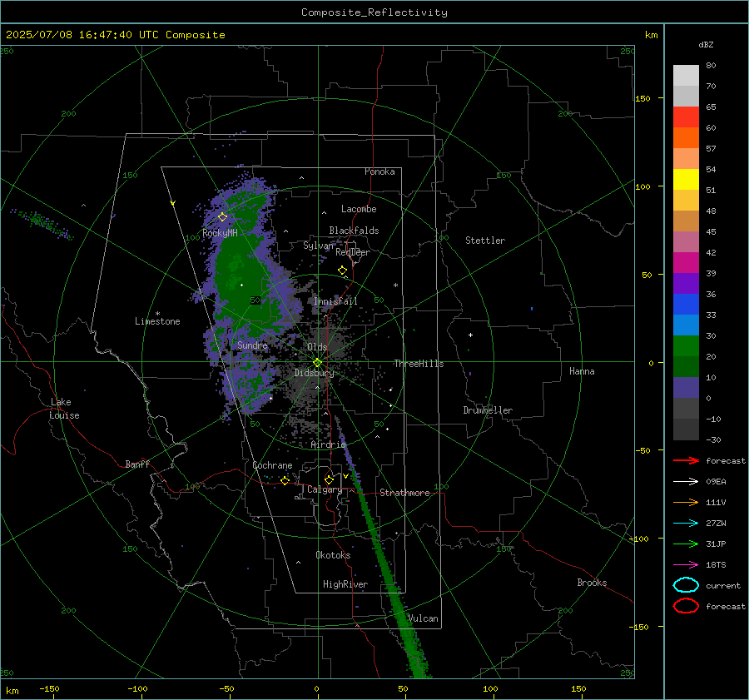Image resolution: width=749 pixels, height=700 pixels.
Task: Click the RedDeer city label
Action: [353, 252]
